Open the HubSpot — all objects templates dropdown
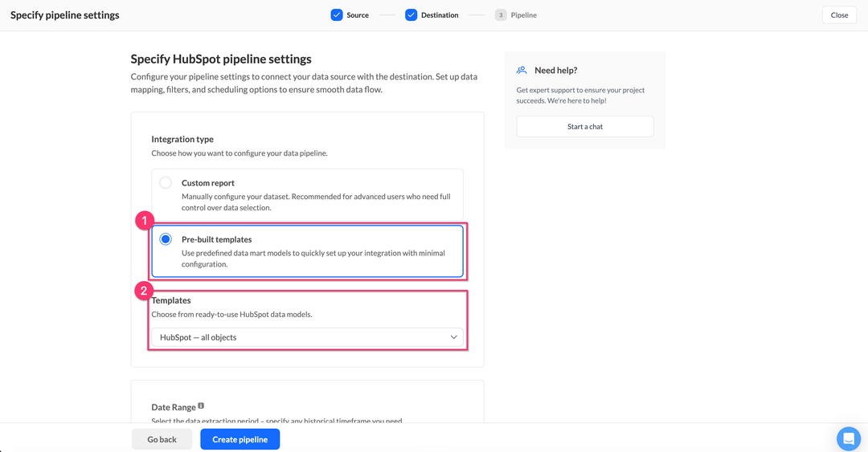Image resolution: width=868 pixels, height=452 pixels. click(x=307, y=337)
